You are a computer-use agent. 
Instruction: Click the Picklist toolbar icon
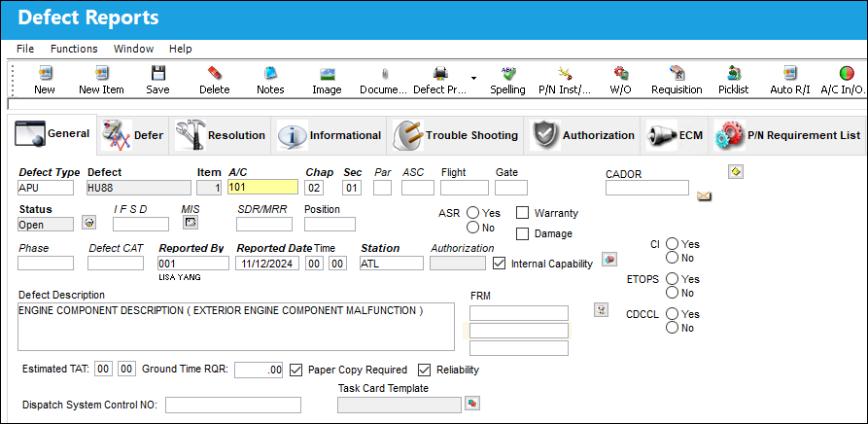click(x=734, y=73)
